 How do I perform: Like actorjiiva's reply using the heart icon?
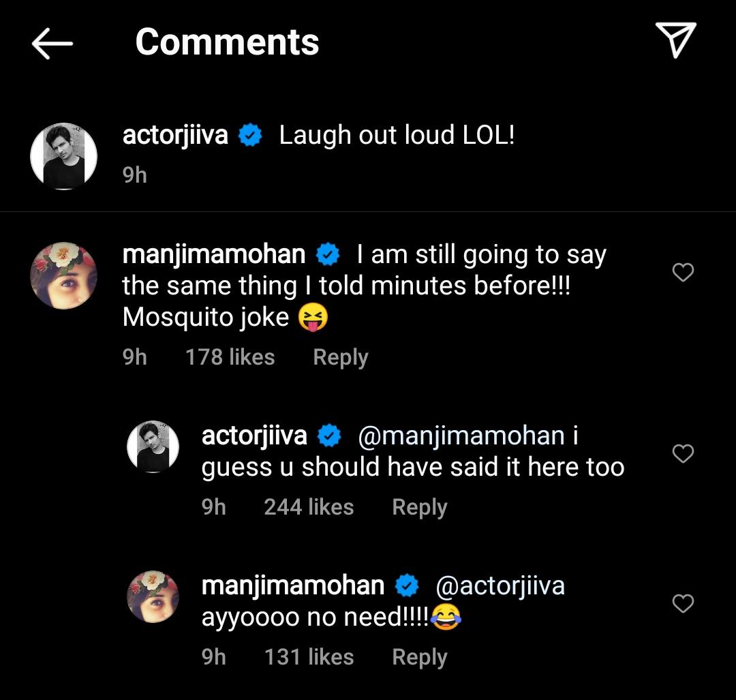pos(683,453)
